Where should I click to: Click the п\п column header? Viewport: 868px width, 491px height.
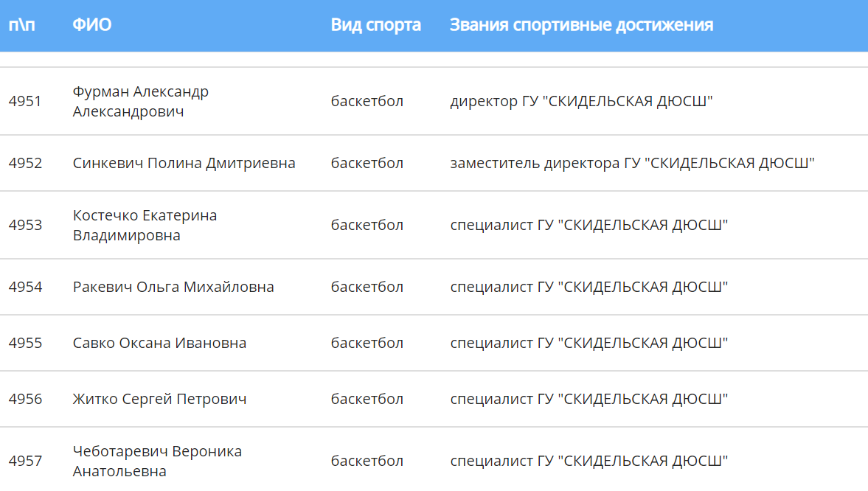[21, 25]
